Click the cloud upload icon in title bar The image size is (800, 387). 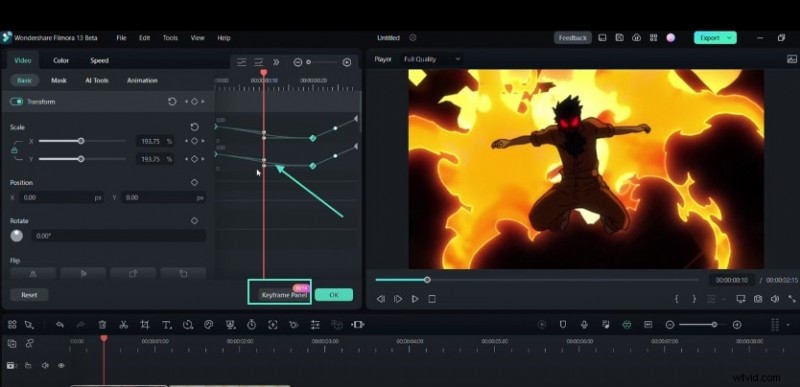point(636,38)
